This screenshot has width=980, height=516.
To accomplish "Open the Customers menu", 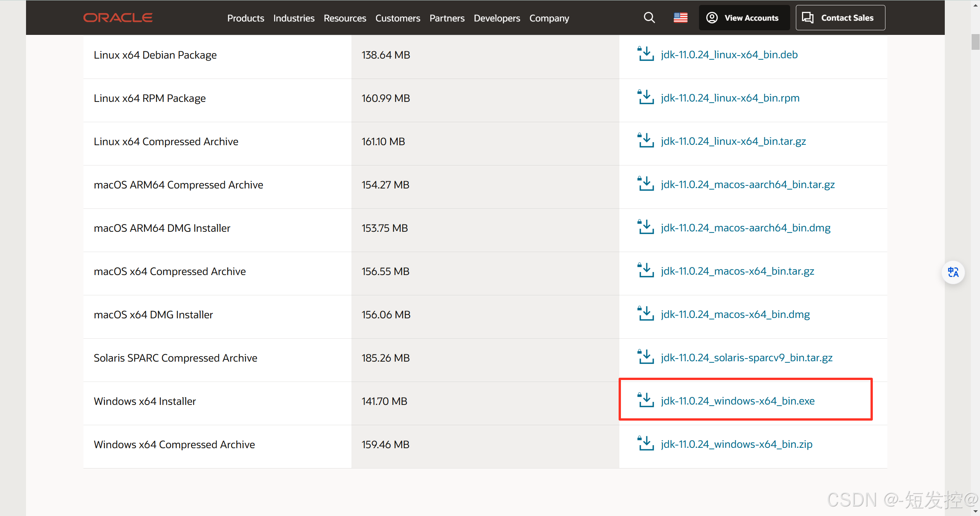I will point(397,18).
